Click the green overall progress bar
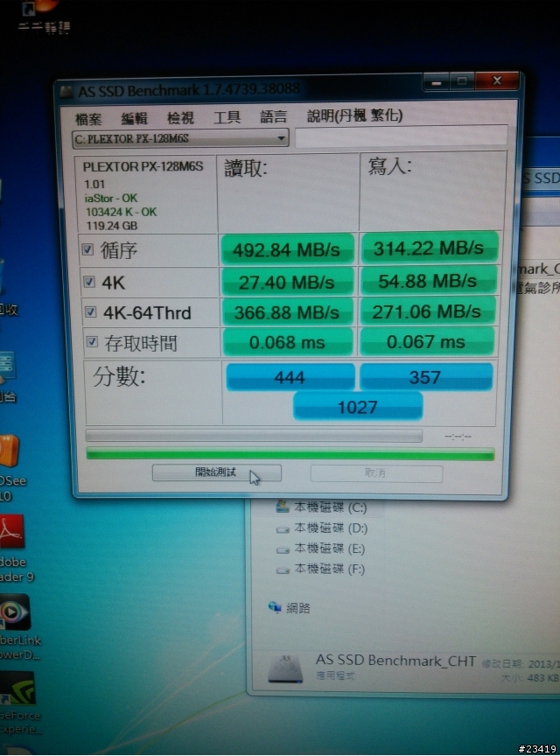This screenshot has height=756, width=560. pyautogui.click(x=290, y=454)
